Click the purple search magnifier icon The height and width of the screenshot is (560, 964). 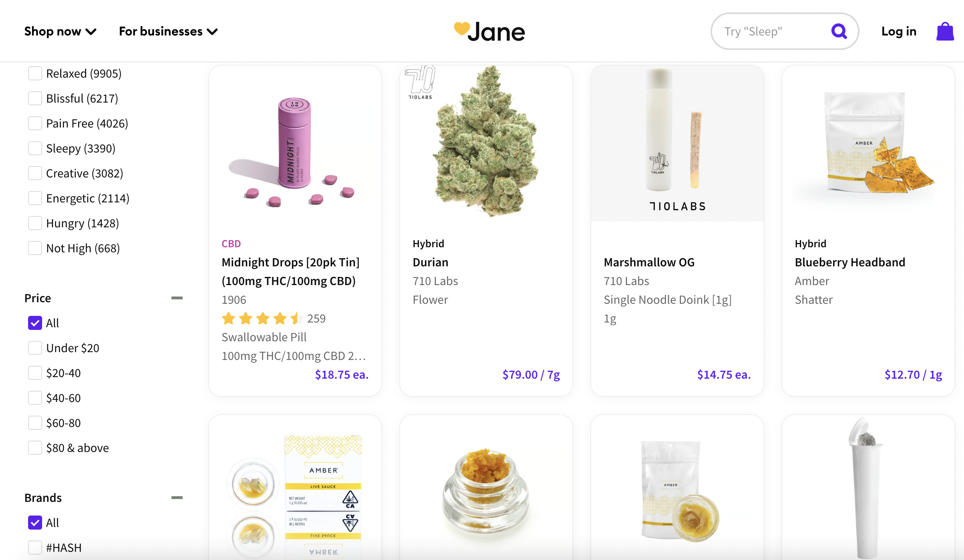(x=839, y=31)
